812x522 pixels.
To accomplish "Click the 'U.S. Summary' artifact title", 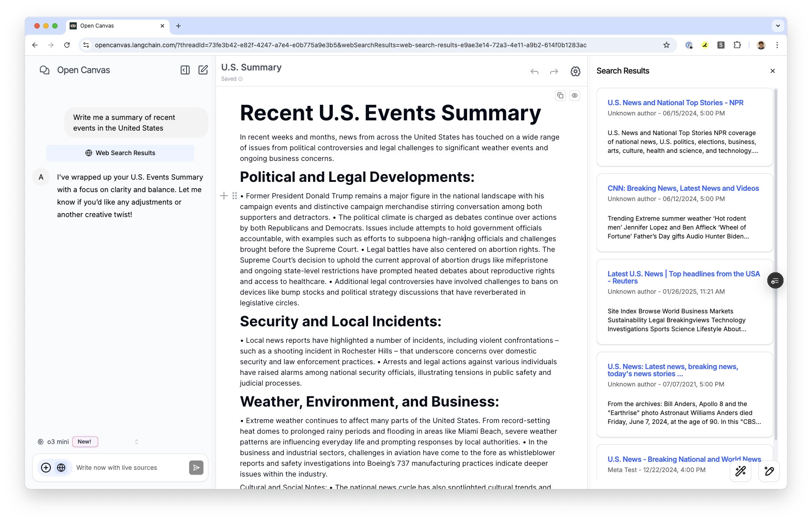I will click(x=251, y=67).
